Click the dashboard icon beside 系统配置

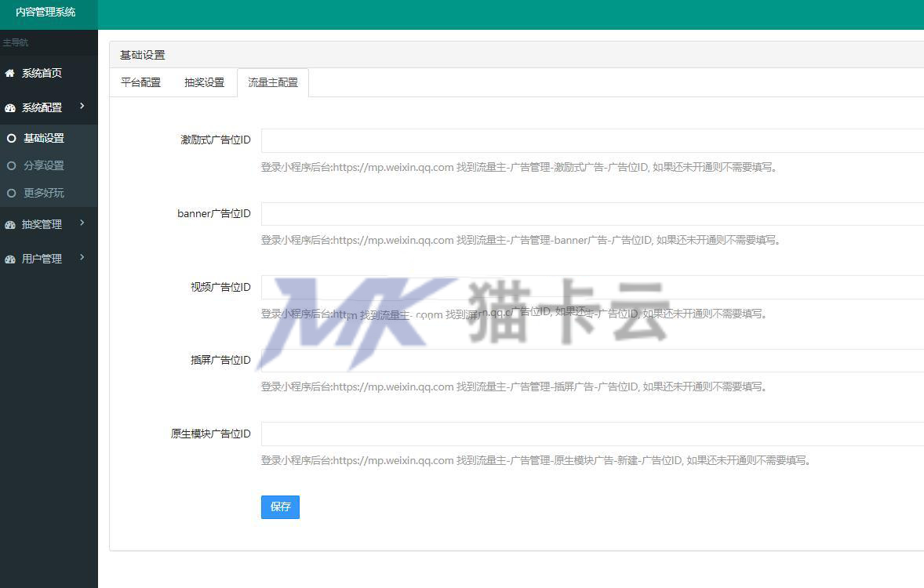click(10, 108)
